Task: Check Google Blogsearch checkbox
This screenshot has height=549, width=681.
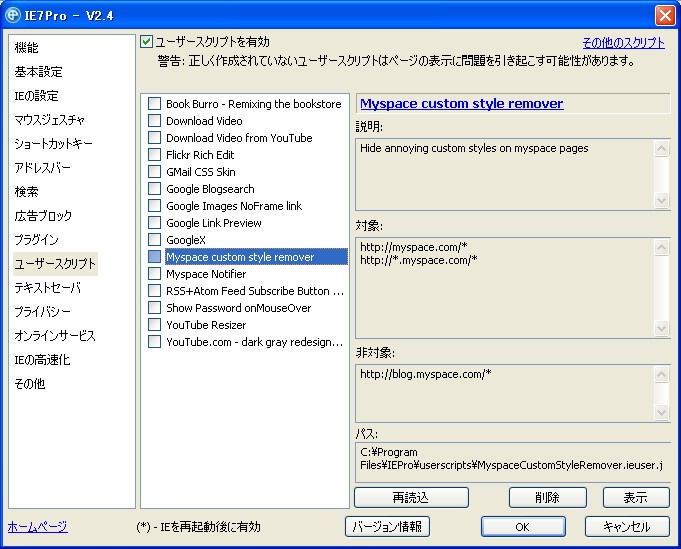Action: pyautogui.click(x=154, y=189)
